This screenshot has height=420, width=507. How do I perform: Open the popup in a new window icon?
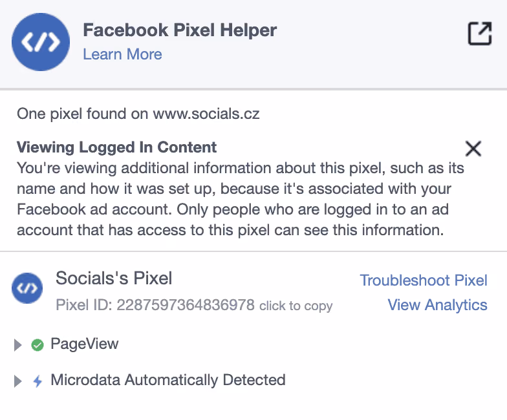coord(480,34)
